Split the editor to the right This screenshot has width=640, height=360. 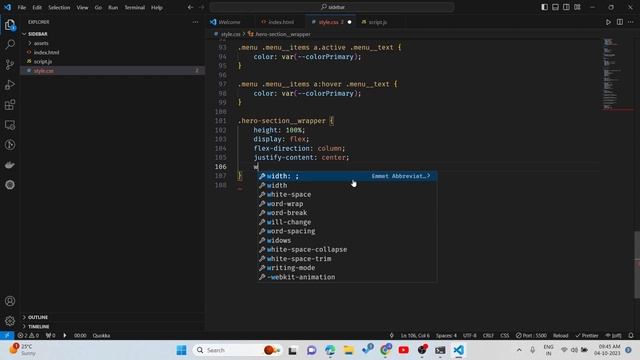620,22
